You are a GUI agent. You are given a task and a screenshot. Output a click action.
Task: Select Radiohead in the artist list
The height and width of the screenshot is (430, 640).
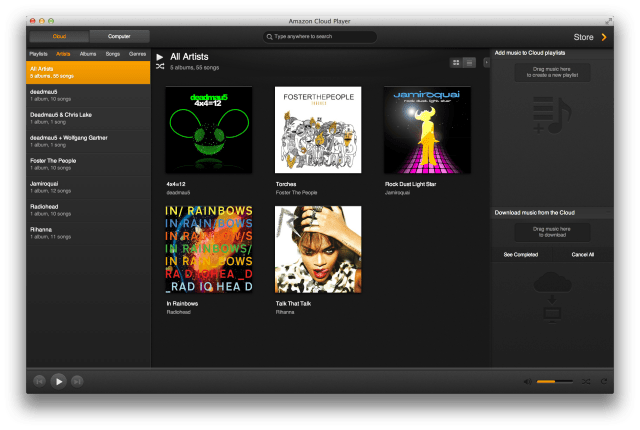click(88, 210)
